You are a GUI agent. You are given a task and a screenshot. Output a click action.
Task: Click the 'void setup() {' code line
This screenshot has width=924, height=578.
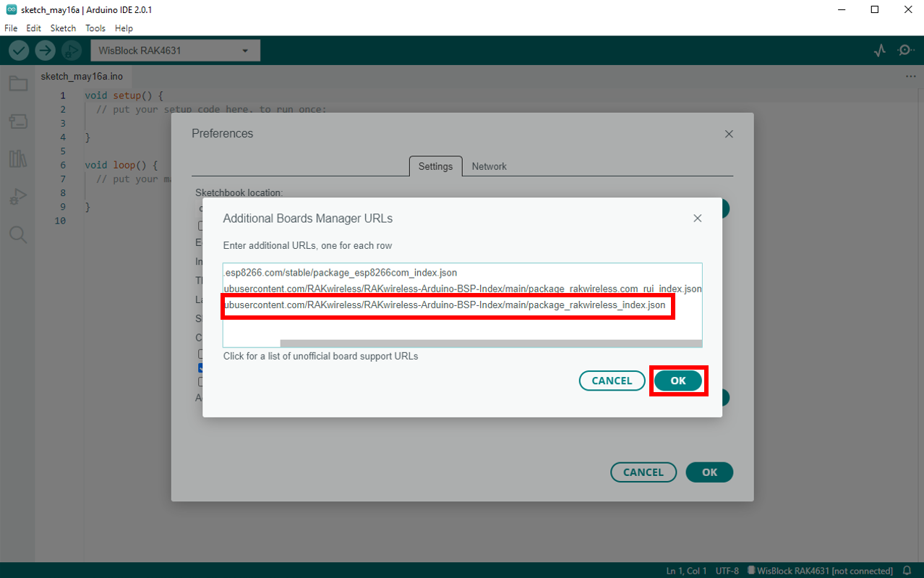pyautogui.click(x=124, y=95)
